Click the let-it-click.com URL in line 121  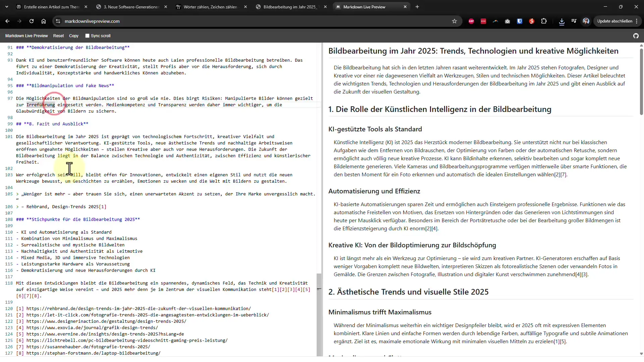tap(148, 315)
